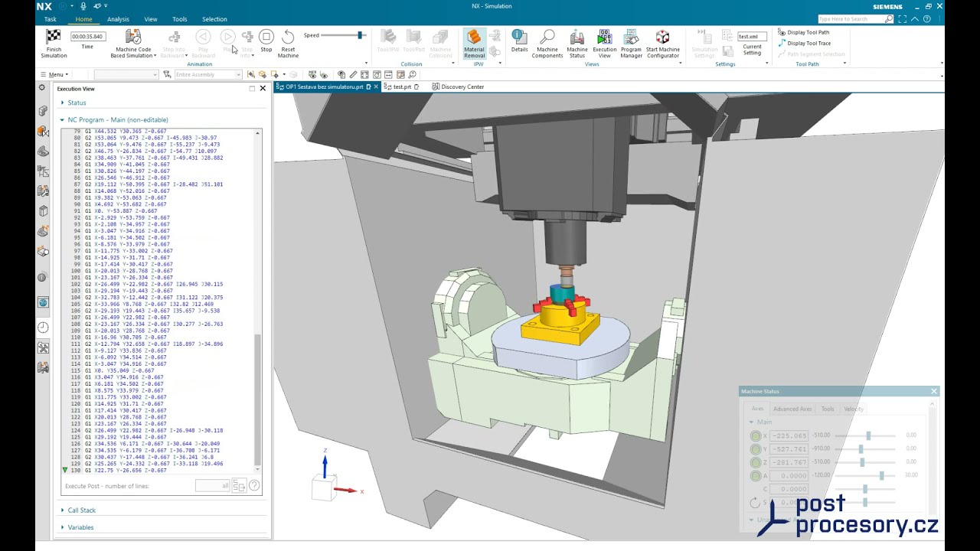The width and height of the screenshot is (980, 551).
Task: Click the settings gear in the resource bar
Action: 42,88
